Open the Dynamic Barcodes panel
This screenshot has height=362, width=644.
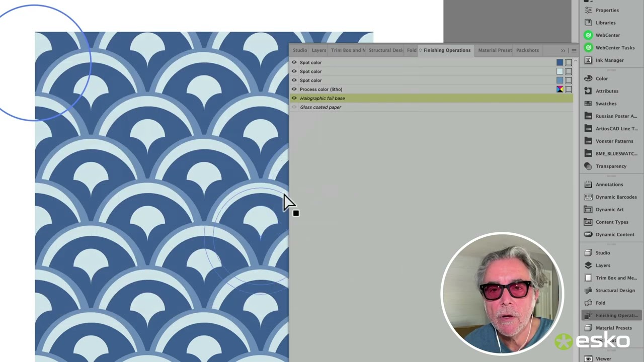click(611, 197)
